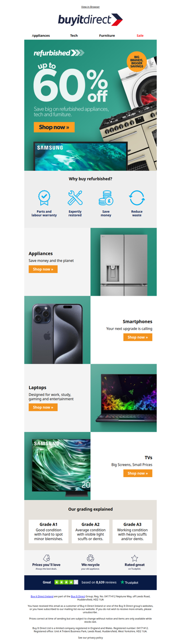Click the reduce waste arrows icon
Screen dimensions: 181x644
coord(137,198)
